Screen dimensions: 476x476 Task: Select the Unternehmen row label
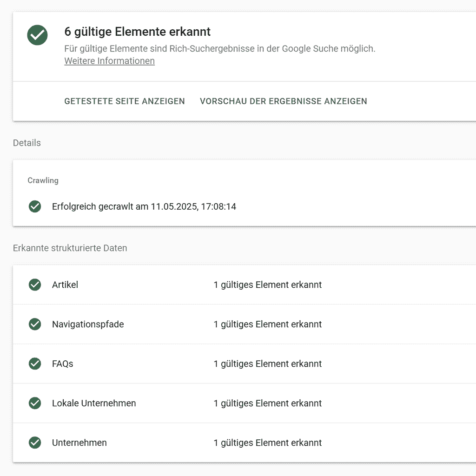79,443
